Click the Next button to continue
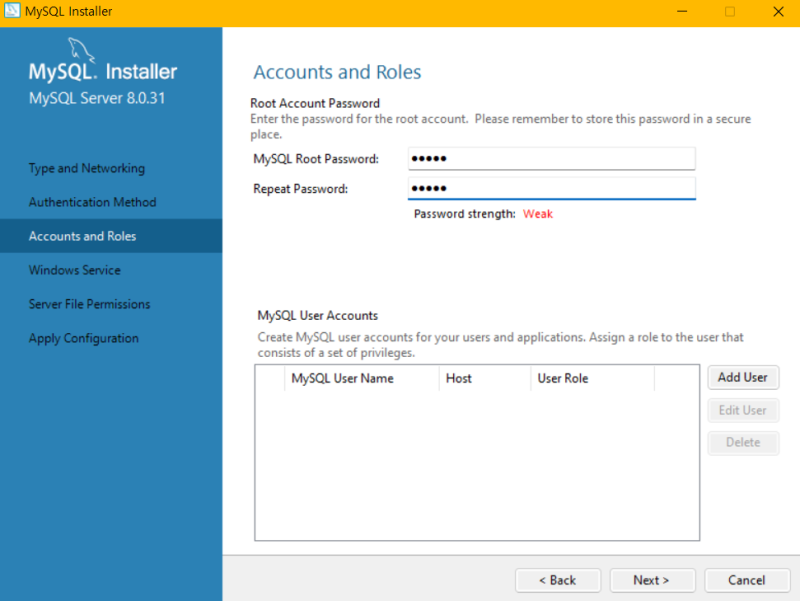Image resolution: width=800 pixels, height=601 pixels. point(652,580)
